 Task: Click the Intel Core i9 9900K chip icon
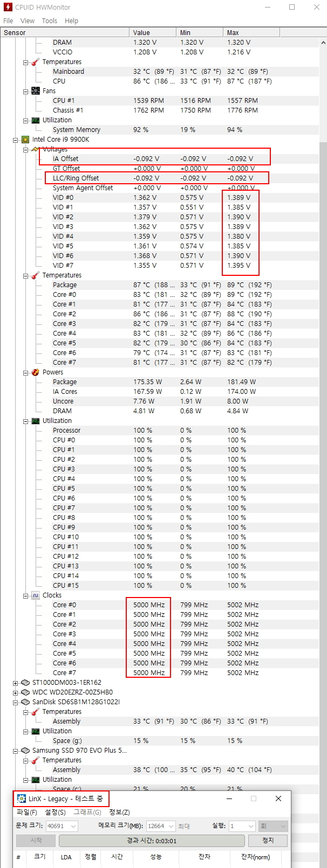tap(25, 140)
